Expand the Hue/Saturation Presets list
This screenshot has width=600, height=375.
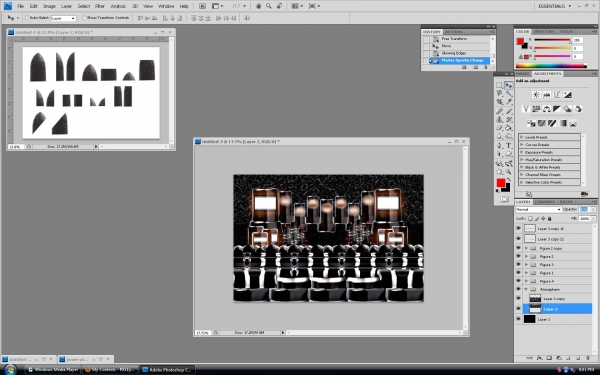coord(522,160)
